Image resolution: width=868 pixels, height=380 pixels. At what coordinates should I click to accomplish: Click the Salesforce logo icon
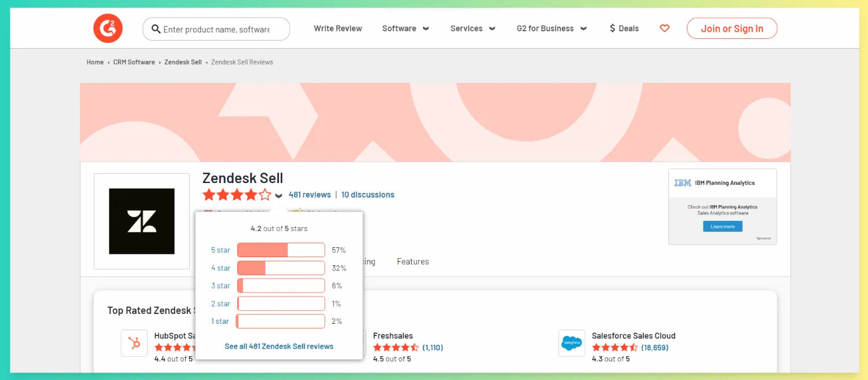pyautogui.click(x=572, y=343)
